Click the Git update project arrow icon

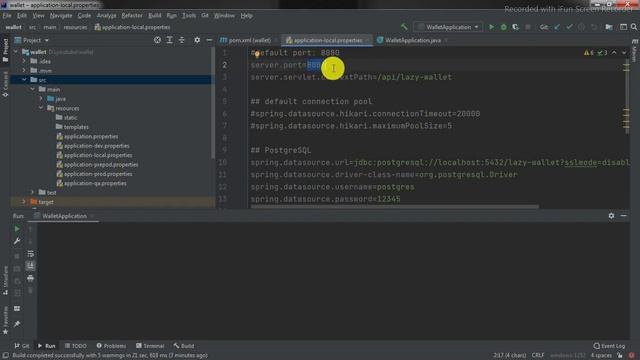(557, 27)
